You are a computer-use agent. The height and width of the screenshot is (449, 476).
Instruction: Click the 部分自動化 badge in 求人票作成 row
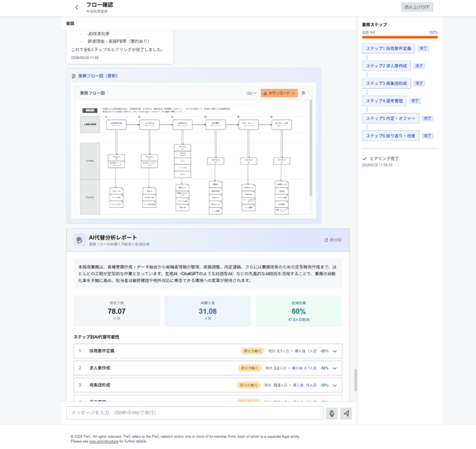point(249,368)
